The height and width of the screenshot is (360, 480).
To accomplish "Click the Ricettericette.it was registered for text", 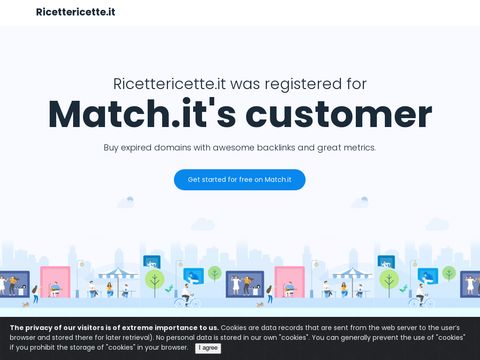I will 240,84.
